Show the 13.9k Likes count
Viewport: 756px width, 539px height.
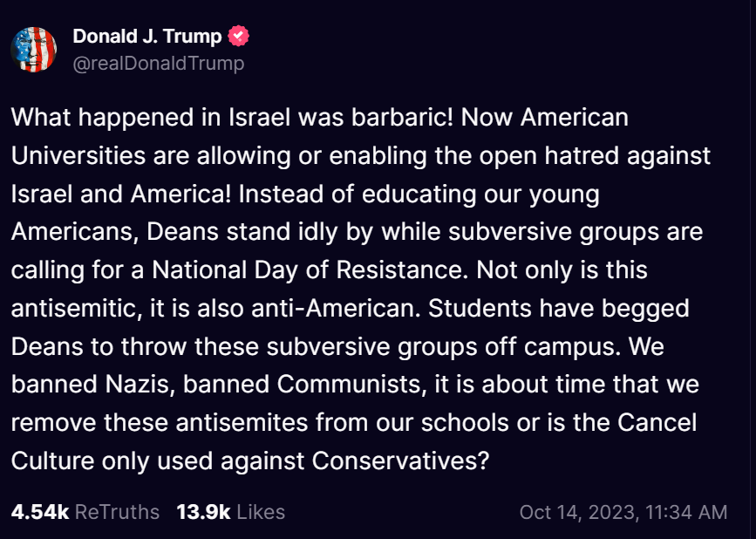(x=203, y=512)
